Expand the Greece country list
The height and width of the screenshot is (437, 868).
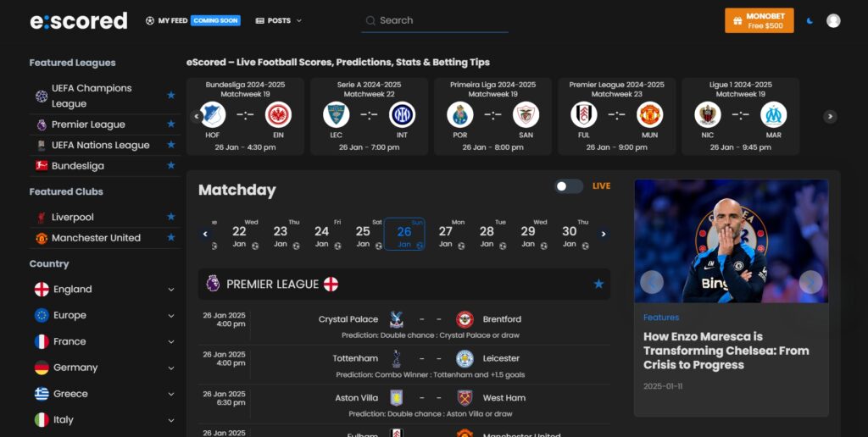coord(171,394)
